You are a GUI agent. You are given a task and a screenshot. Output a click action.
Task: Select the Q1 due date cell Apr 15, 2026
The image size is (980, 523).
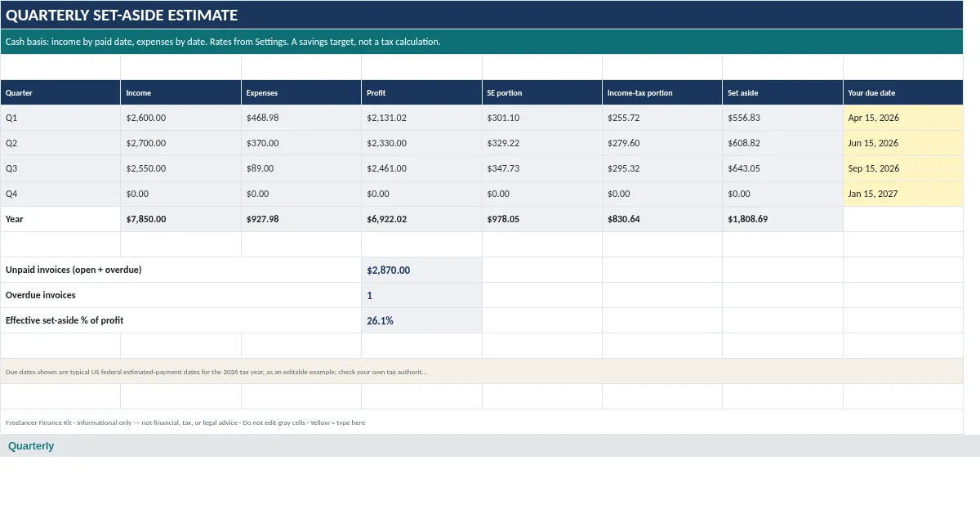(x=903, y=118)
